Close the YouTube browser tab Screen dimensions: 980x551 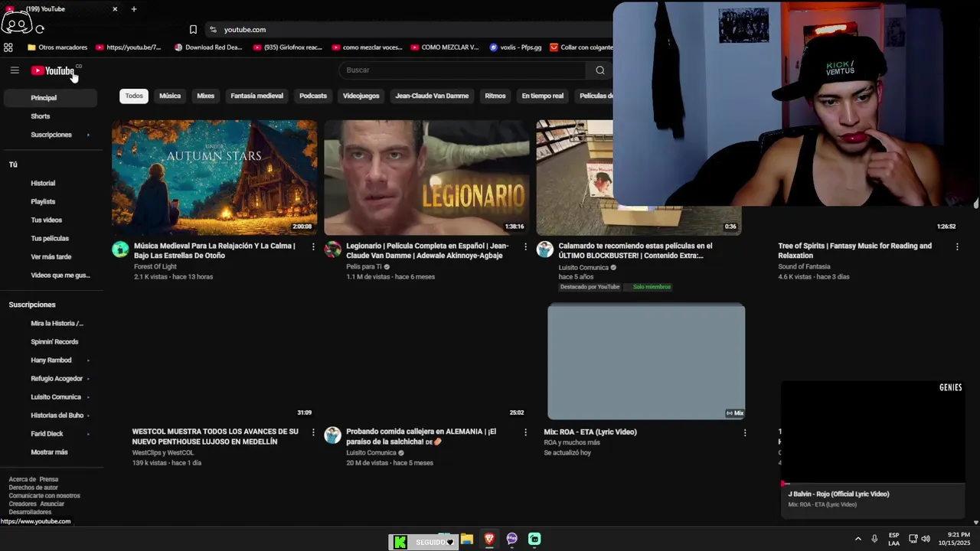(x=115, y=9)
